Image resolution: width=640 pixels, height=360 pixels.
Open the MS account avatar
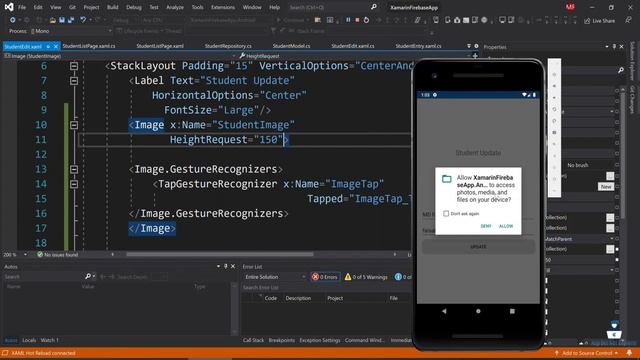570,7
